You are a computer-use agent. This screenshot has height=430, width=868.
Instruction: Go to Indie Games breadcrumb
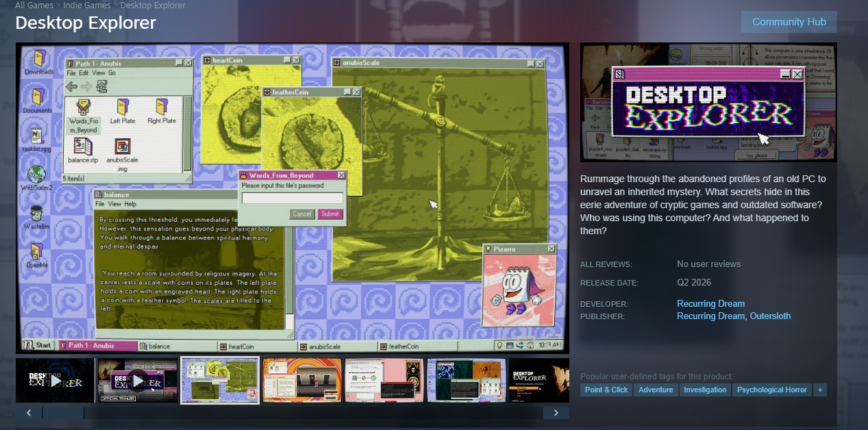87,5
